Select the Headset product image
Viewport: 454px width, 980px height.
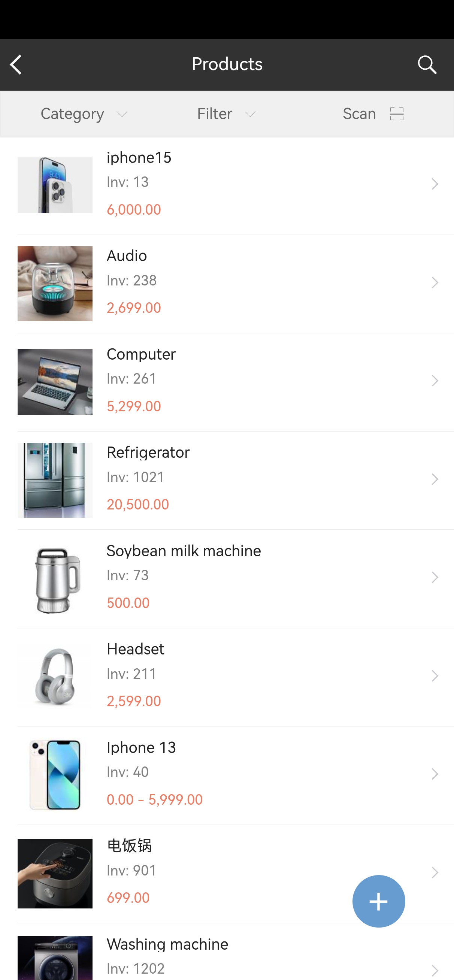tap(55, 677)
